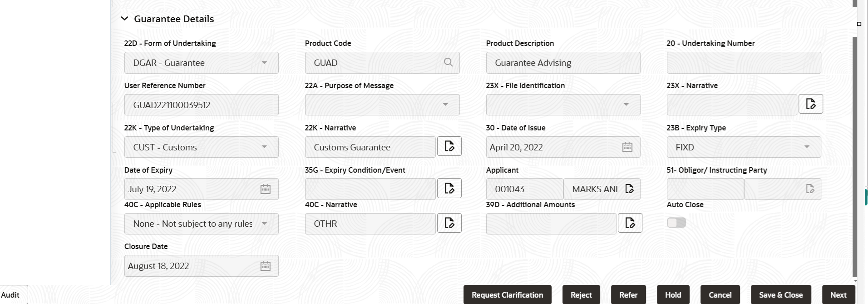The width and height of the screenshot is (868, 304).
Task: Collapse the Guarantee Details section
Action: [x=124, y=19]
